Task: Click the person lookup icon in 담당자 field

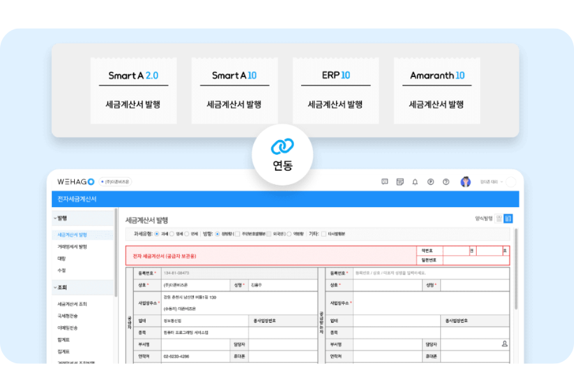Action: point(504,344)
